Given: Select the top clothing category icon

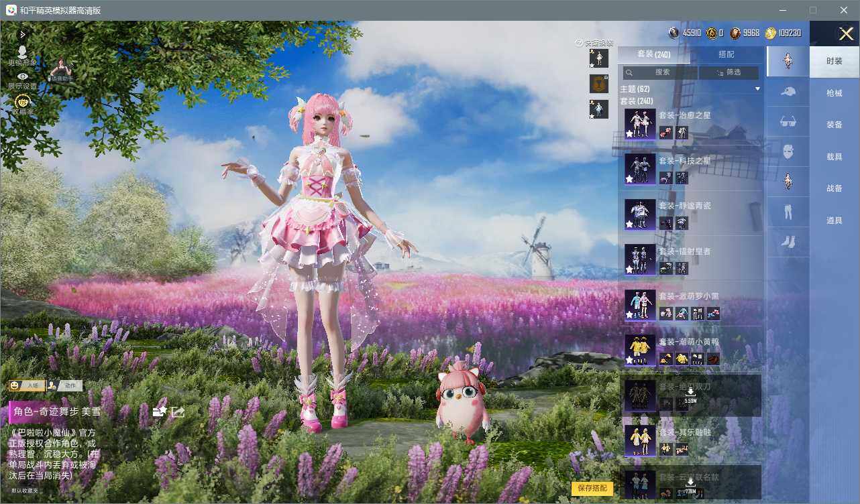Looking at the screenshot, I should pyautogui.click(x=788, y=182).
